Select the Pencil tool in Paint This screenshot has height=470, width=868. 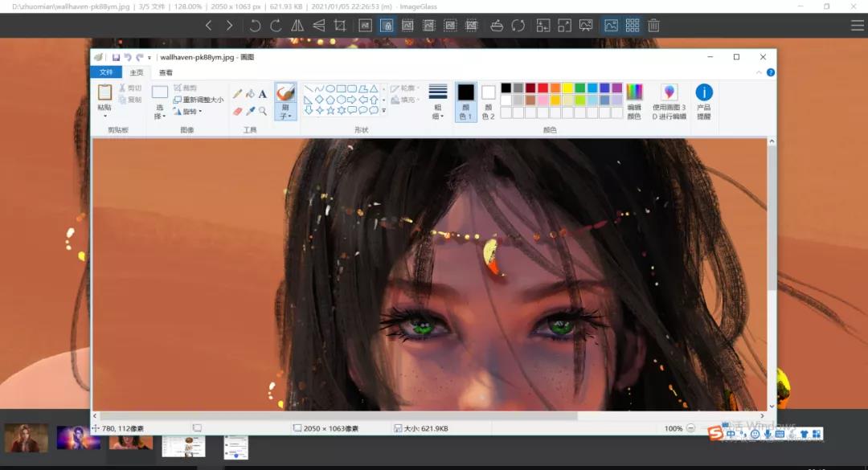click(x=237, y=93)
